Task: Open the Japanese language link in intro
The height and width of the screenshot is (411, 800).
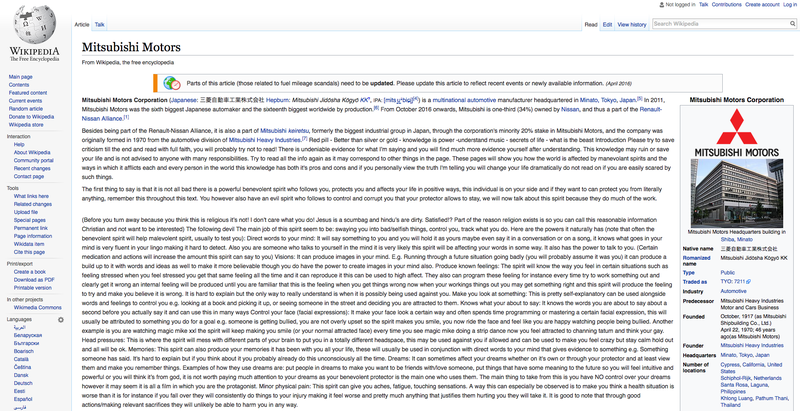Action: click(x=184, y=100)
